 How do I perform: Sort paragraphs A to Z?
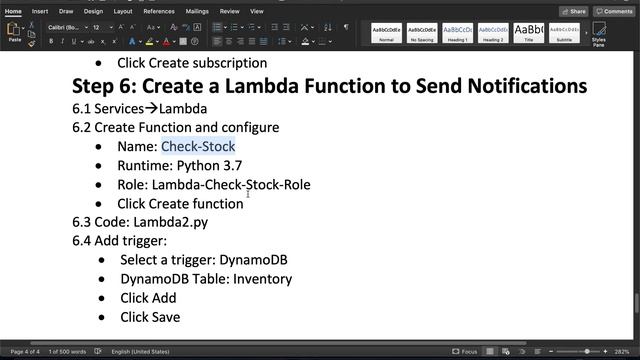point(328,27)
